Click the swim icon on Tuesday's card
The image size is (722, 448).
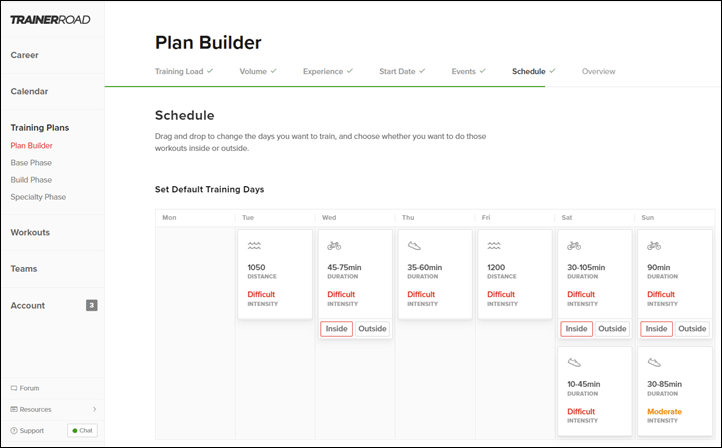point(254,246)
